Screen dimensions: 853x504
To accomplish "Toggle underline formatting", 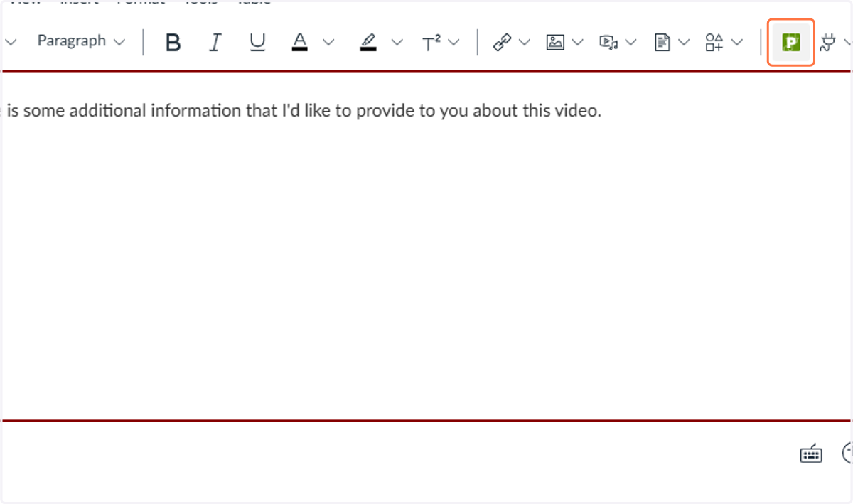I will click(257, 43).
